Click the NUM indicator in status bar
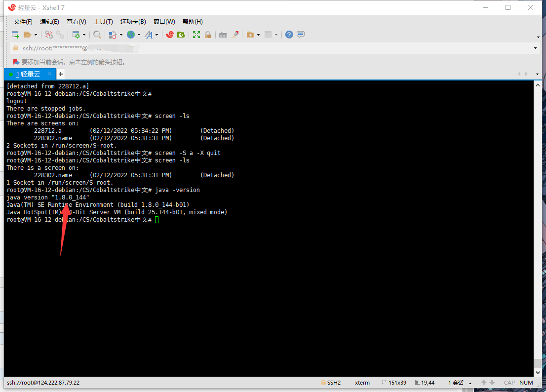Screen dimensions: 546x392 (526, 383)
